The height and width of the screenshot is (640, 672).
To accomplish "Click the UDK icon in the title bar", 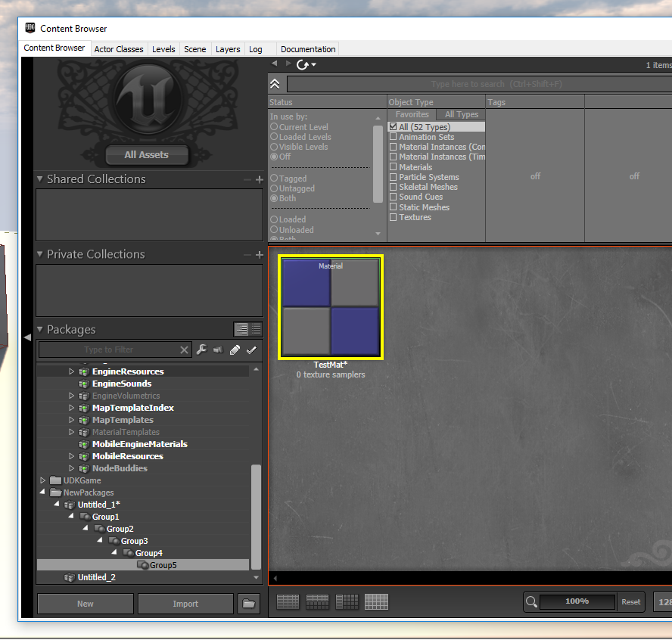I will (x=30, y=28).
